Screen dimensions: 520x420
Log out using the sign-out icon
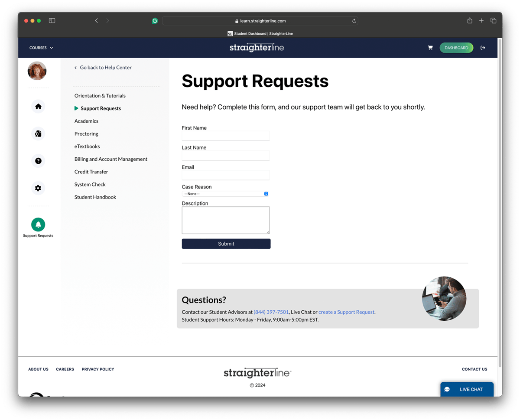[x=483, y=48]
